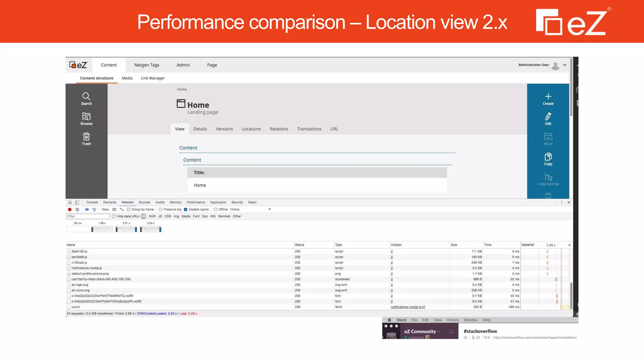Open the Content main menu tab
The image size is (644, 362).
coord(109,65)
